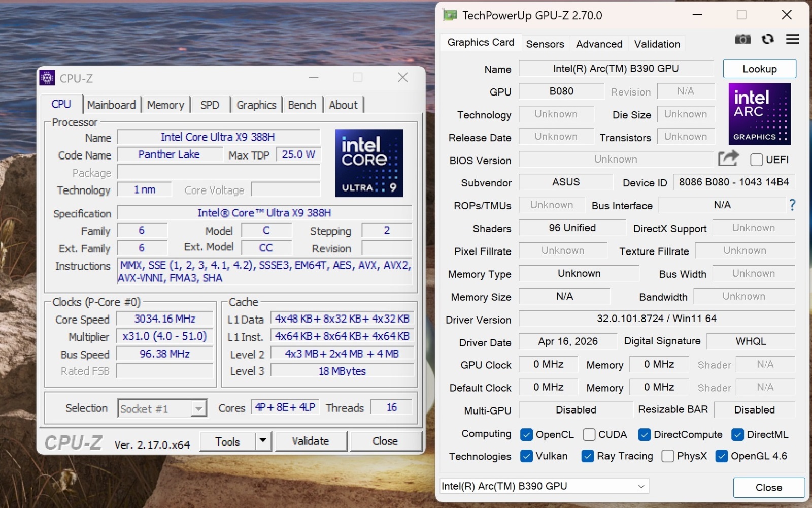Click the Device ID value field
The width and height of the screenshot is (812, 508).
point(734,182)
